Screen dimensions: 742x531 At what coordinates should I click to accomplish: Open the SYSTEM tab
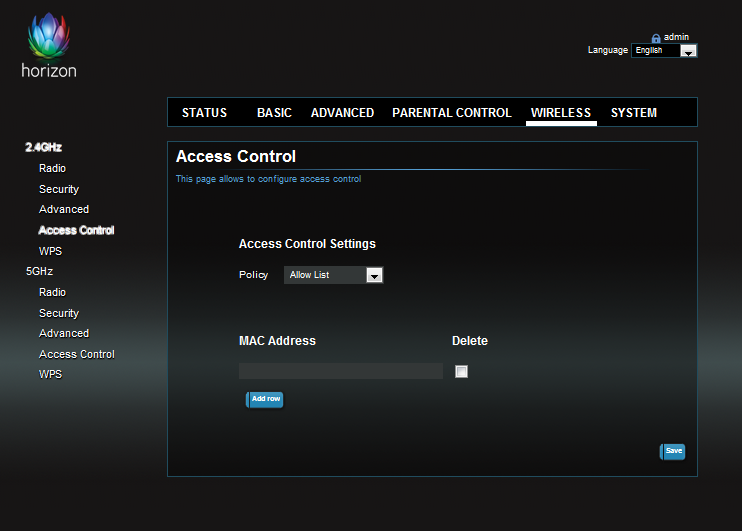click(634, 113)
